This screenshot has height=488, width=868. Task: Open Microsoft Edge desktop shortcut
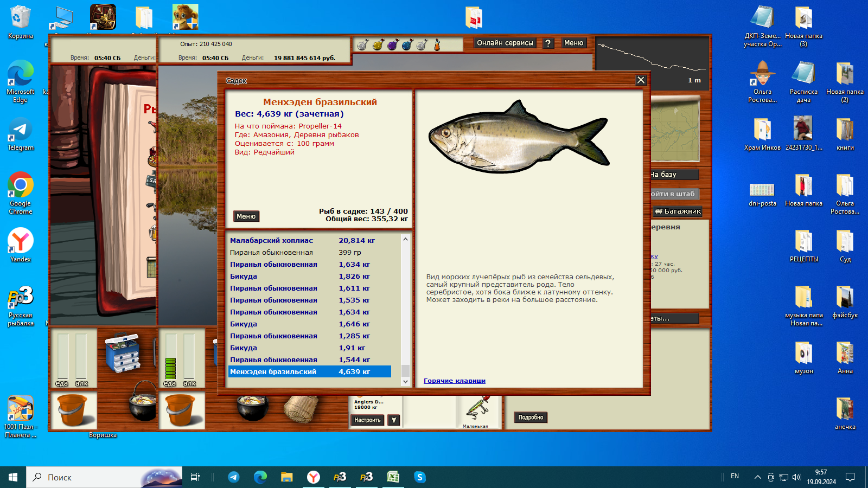21,82
